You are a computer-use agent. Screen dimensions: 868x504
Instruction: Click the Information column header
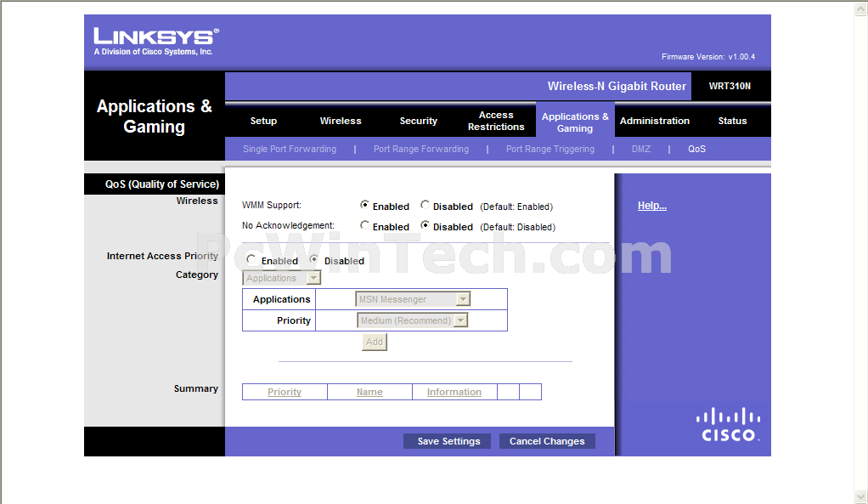454,392
